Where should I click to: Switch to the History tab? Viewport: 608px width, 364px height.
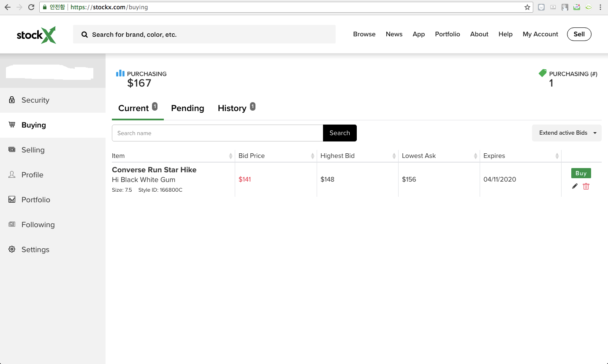(x=236, y=108)
